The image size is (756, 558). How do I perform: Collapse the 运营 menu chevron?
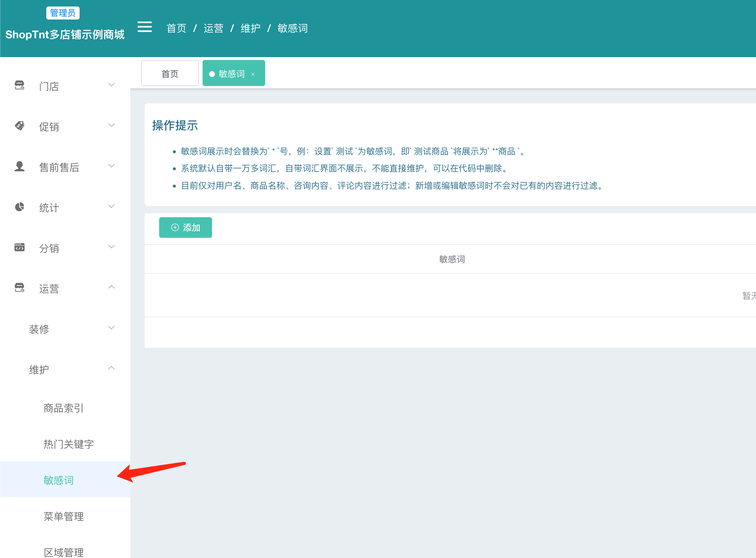click(x=111, y=287)
